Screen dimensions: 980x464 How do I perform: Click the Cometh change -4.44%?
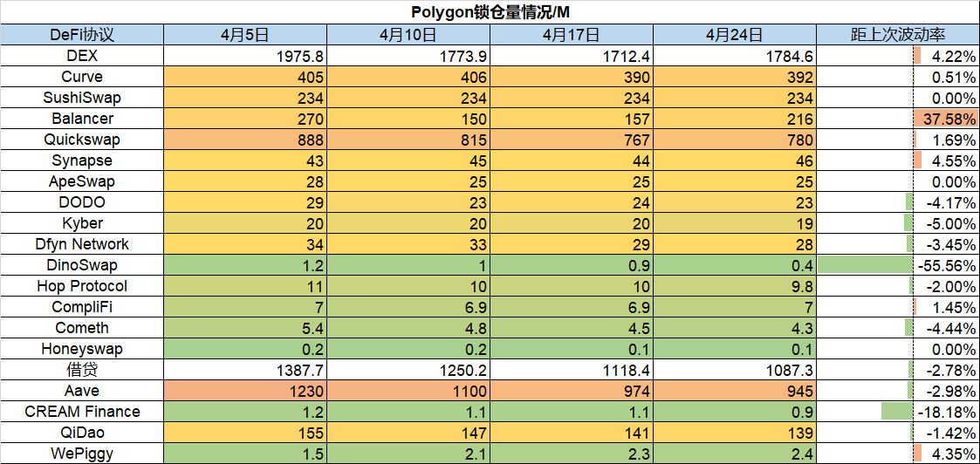click(x=898, y=328)
